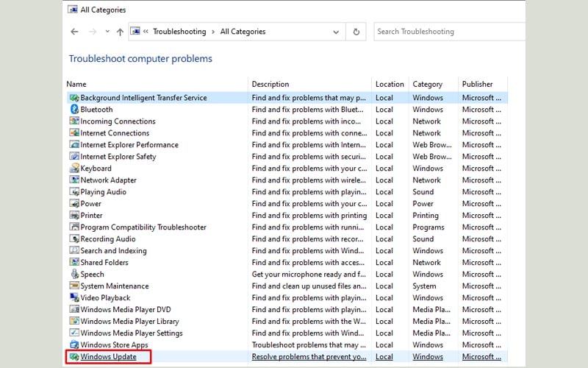Image resolution: width=588 pixels, height=368 pixels.
Task: Select All Categories in the breadcrumb
Action: (x=243, y=32)
